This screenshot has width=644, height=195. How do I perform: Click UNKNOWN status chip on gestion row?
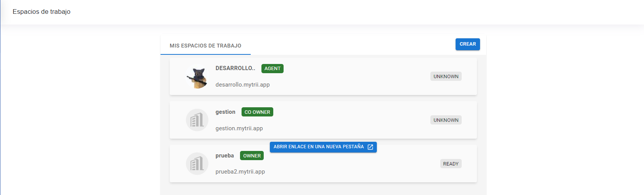coord(446,120)
